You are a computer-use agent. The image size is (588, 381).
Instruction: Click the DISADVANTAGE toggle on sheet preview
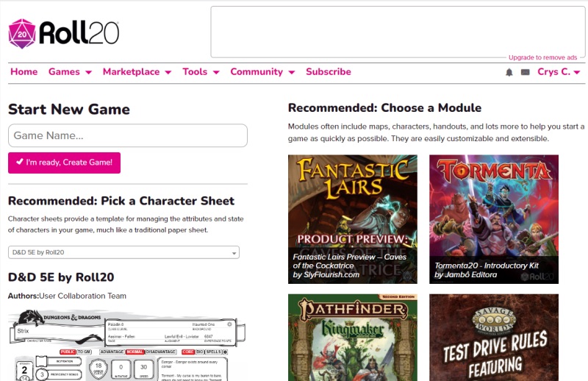(160, 352)
